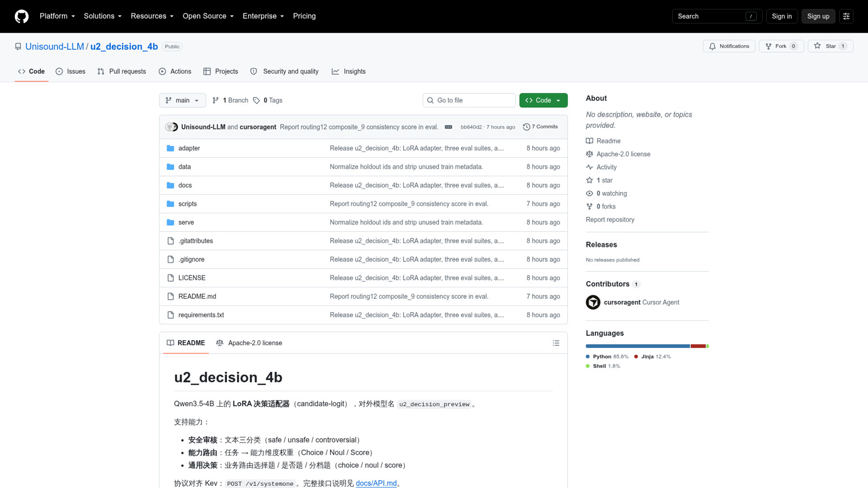Open the docs/API.md link in README
This screenshot has height=488, width=868.
(x=376, y=484)
